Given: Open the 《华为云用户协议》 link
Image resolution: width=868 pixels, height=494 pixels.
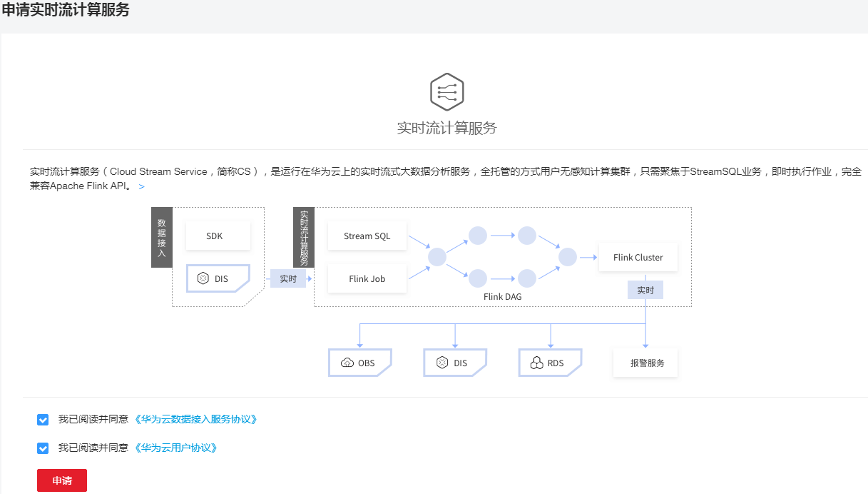Looking at the screenshot, I should click(x=175, y=448).
